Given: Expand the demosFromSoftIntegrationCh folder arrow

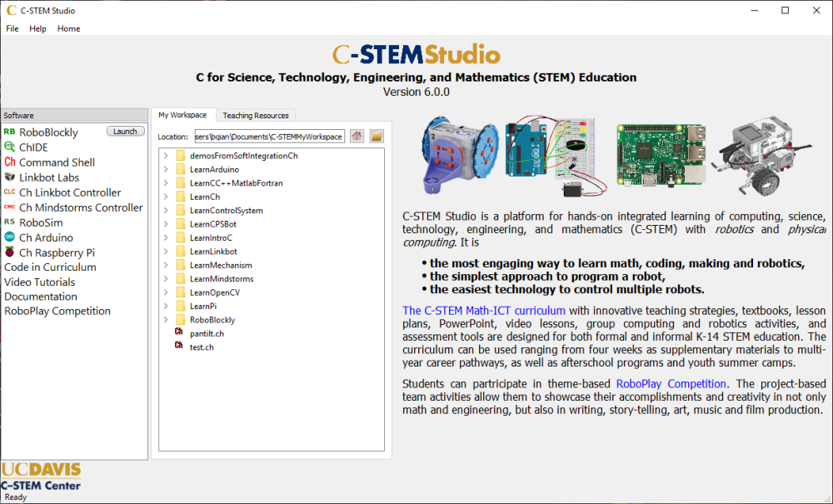Looking at the screenshot, I should tap(166, 156).
